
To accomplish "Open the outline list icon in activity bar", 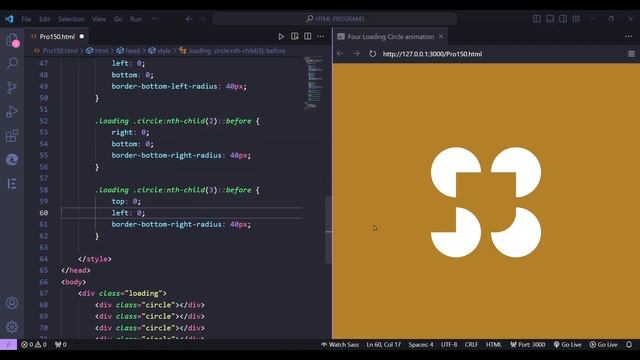I will (12, 184).
